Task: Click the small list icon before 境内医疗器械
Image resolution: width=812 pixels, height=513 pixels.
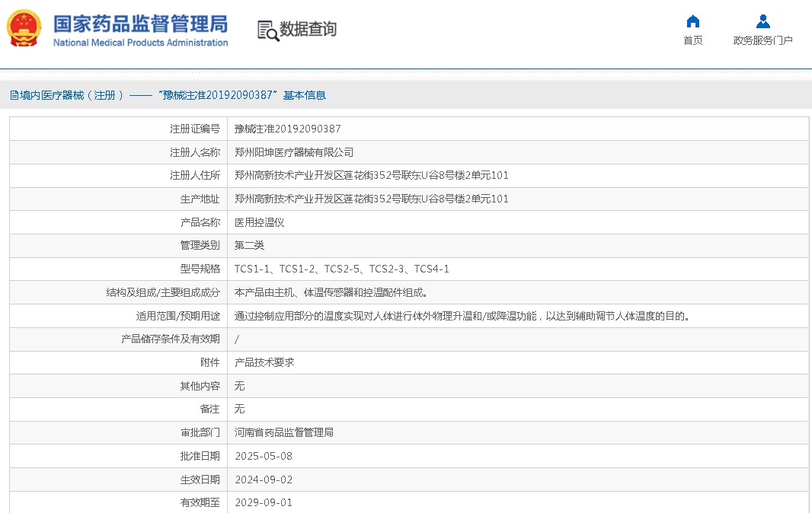Action: (14, 95)
